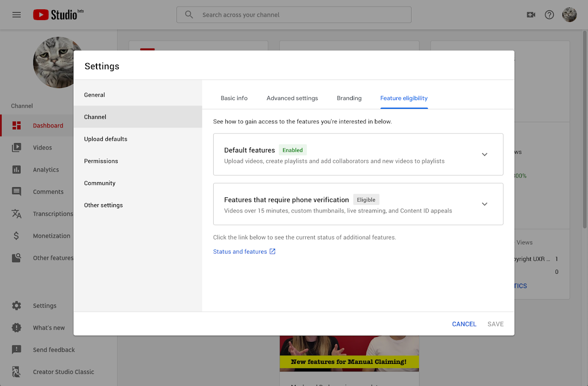This screenshot has width=588, height=386.
Task: Switch to the Branding tab
Action: [349, 98]
